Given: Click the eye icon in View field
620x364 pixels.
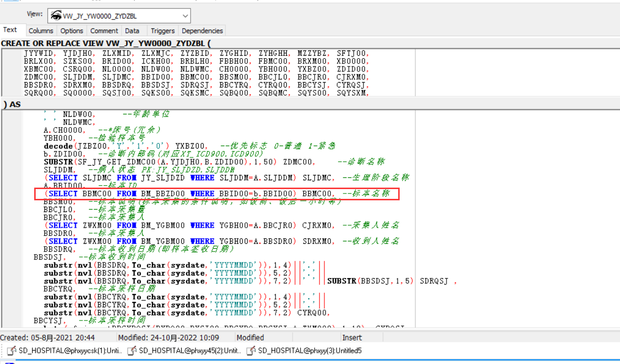Looking at the screenshot, I should [56, 16].
